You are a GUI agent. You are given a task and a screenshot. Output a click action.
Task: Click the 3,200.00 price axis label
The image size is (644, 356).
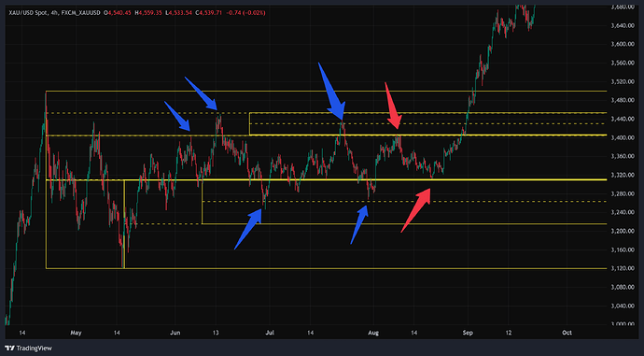click(x=623, y=231)
